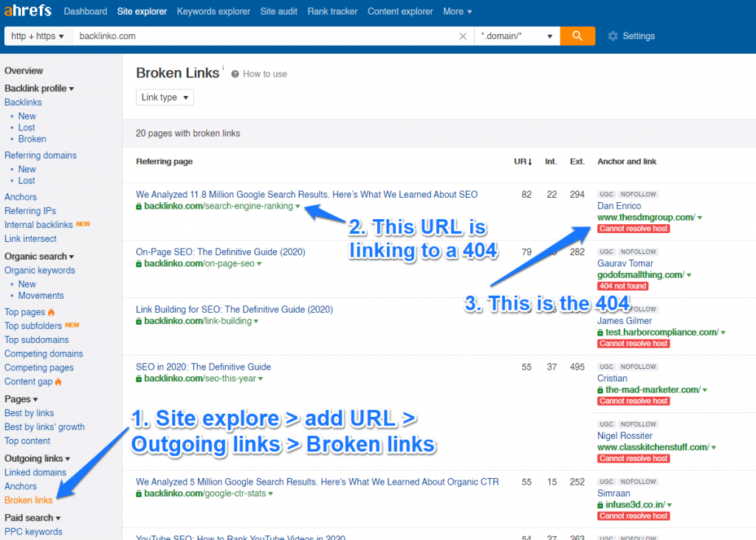Open Linked domains in sidebar
Viewport: 756px width, 540px height.
[35, 472]
